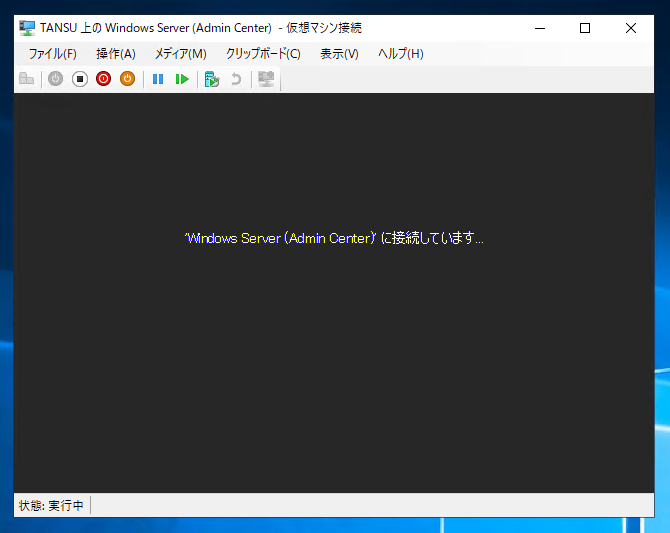Open the ヘルプ(H) menu
This screenshot has height=533, width=670.
pos(401,54)
